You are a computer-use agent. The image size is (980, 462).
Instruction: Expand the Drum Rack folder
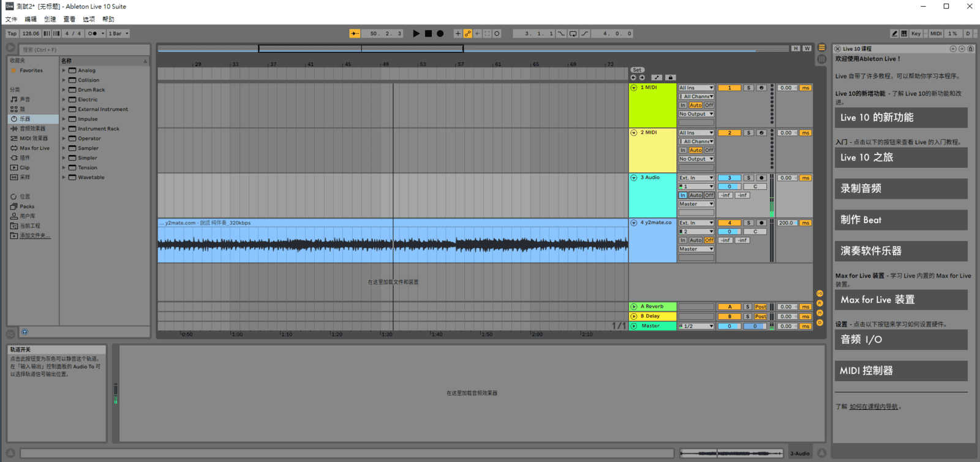pyautogui.click(x=64, y=90)
